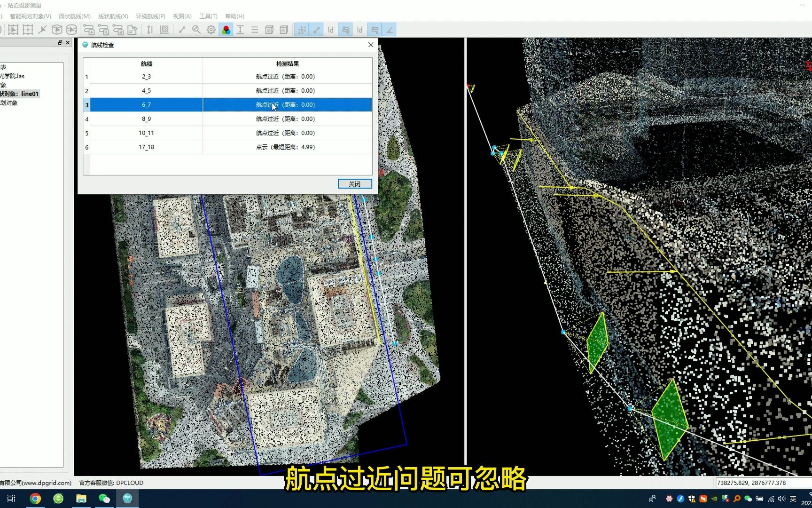
Task: Toggle the Id label beside the line-segment toggle
Action: (331, 30)
